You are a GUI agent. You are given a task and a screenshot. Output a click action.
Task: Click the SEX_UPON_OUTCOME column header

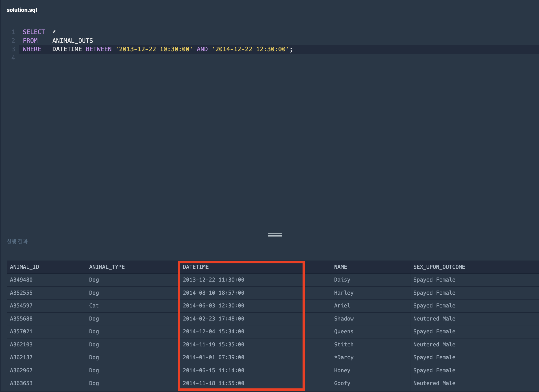[439, 267]
